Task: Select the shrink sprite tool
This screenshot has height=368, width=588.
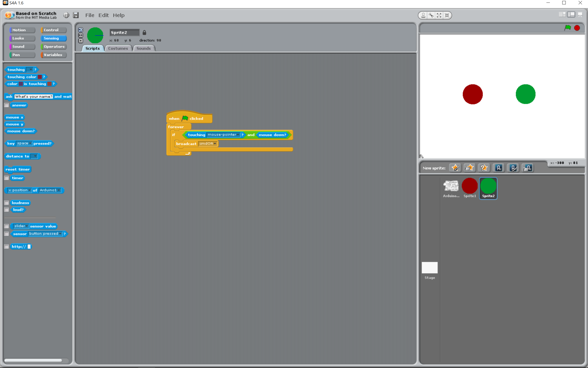Action: point(447,15)
